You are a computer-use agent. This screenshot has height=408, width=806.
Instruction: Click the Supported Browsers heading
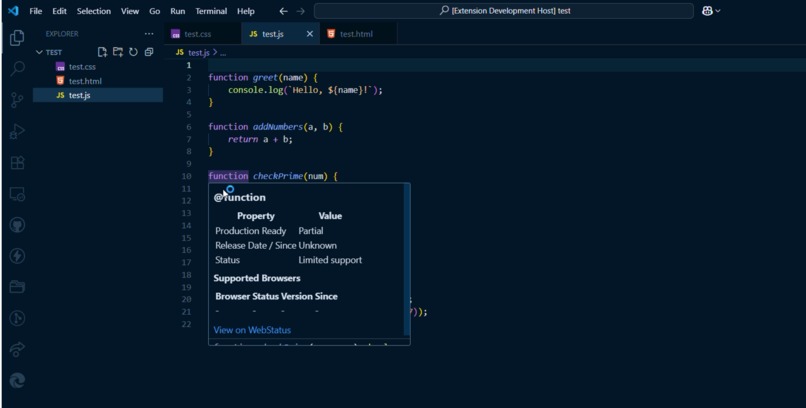point(257,278)
